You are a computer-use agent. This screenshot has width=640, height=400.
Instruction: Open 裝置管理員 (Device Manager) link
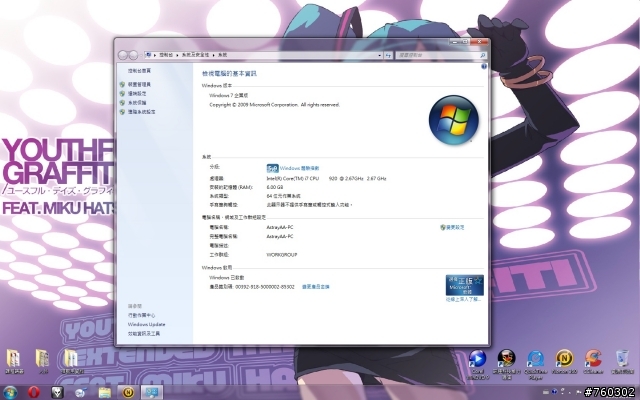139,84
